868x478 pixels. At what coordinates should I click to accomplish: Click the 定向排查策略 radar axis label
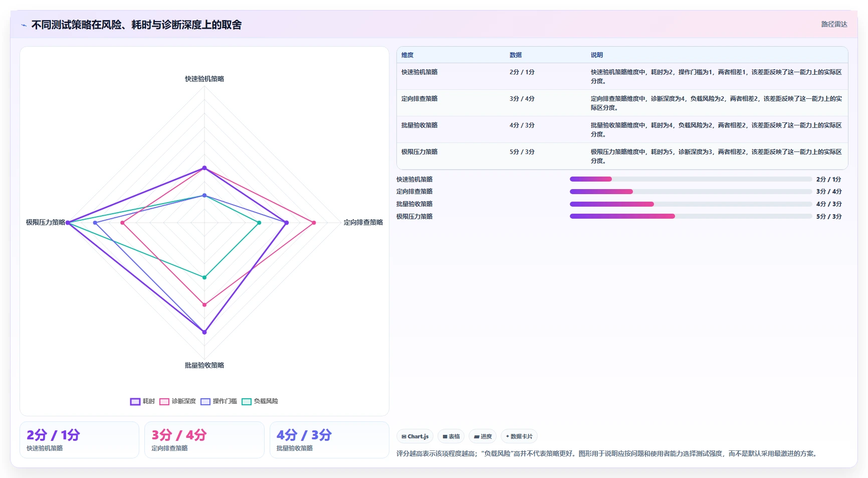click(x=363, y=222)
